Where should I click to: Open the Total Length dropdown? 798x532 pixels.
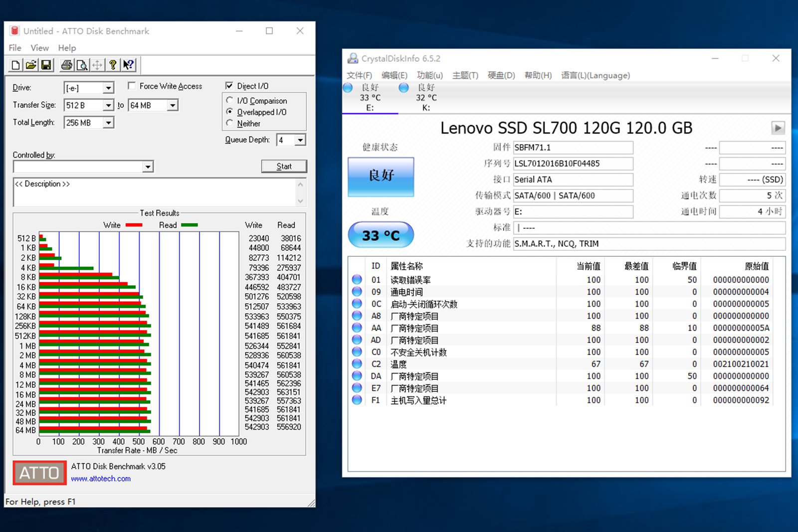(x=109, y=122)
